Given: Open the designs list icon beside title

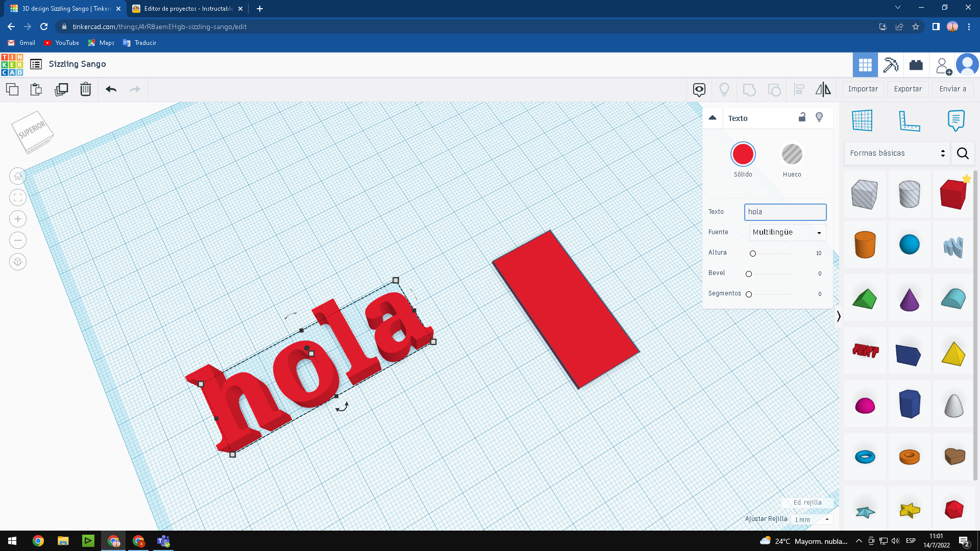Looking at the screenshot, I should (x=36, y=64).
